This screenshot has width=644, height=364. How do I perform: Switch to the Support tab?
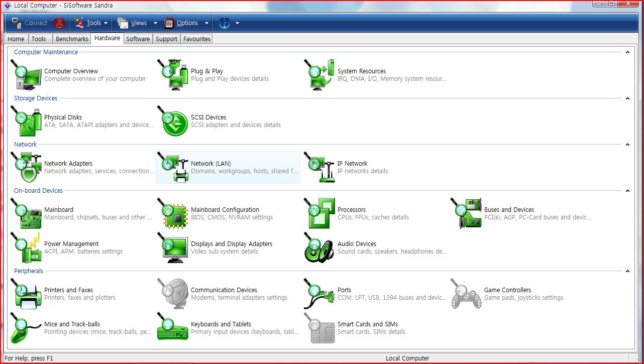(x=166, y=39)
